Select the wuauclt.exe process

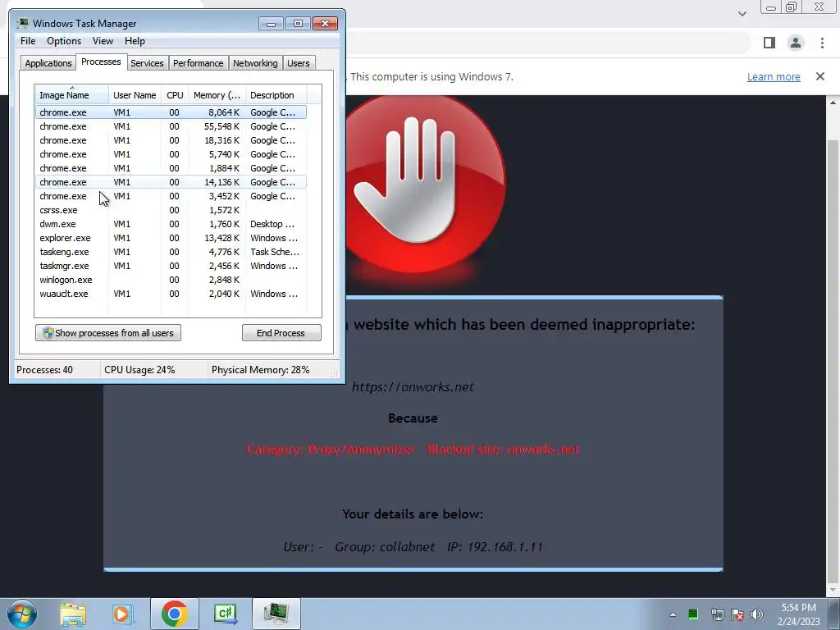tap(171, 294)
